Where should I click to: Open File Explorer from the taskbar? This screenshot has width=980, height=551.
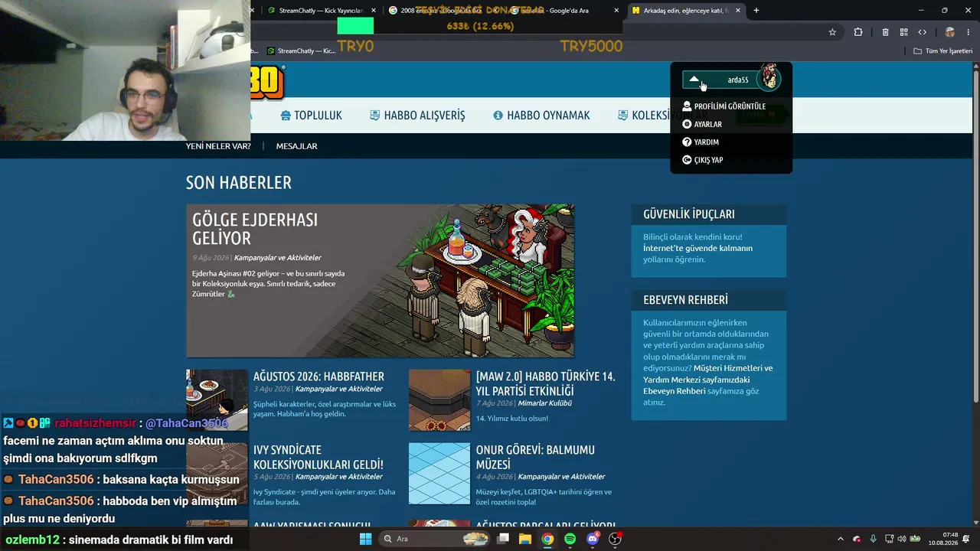coord(525,539)
